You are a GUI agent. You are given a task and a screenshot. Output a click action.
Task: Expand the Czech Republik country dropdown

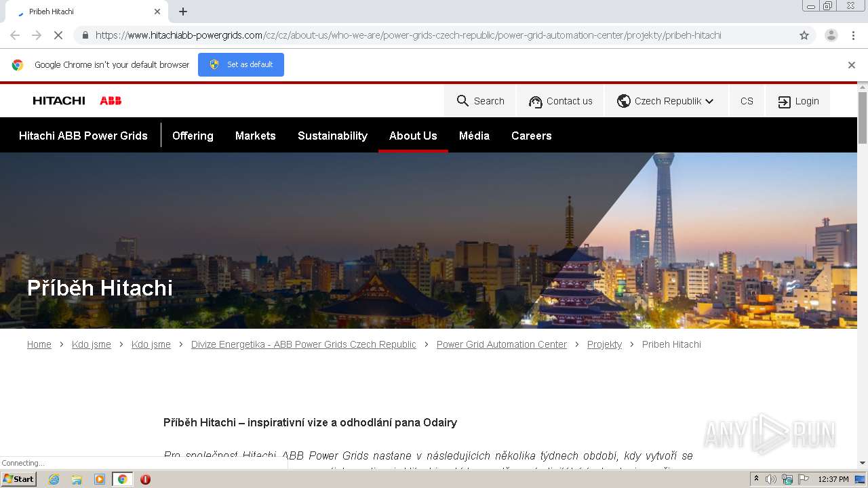(666, 101)
